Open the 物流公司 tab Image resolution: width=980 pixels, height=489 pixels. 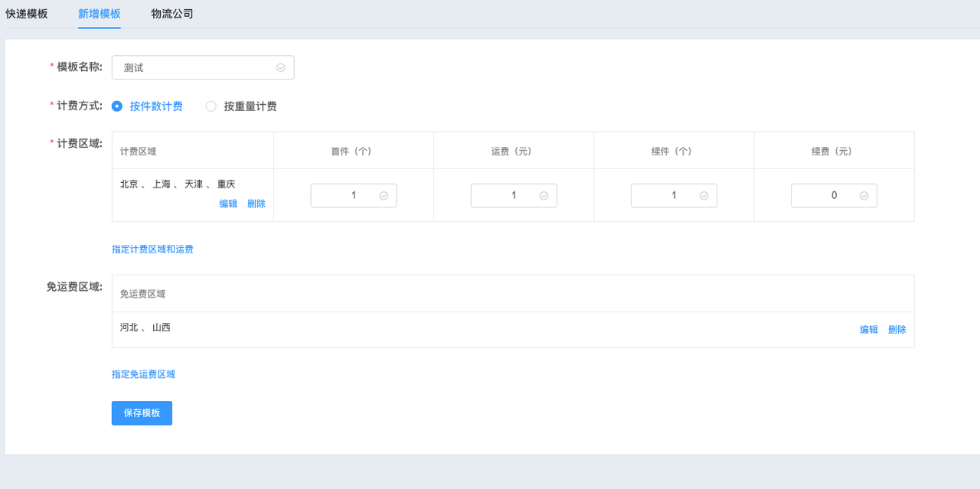[172, 14]
